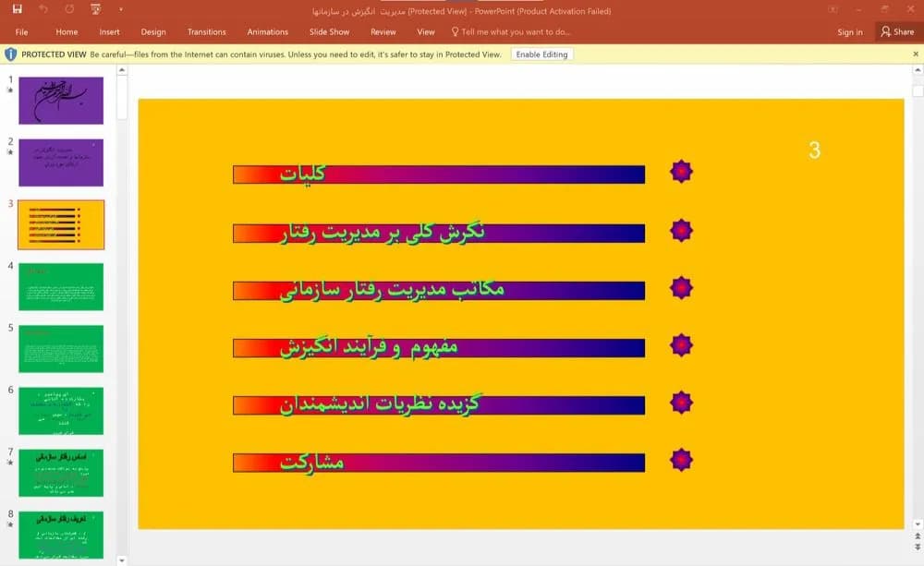This screenshot has height=566, width=924.
Task: Click the Share button
Action: [897, 31]
